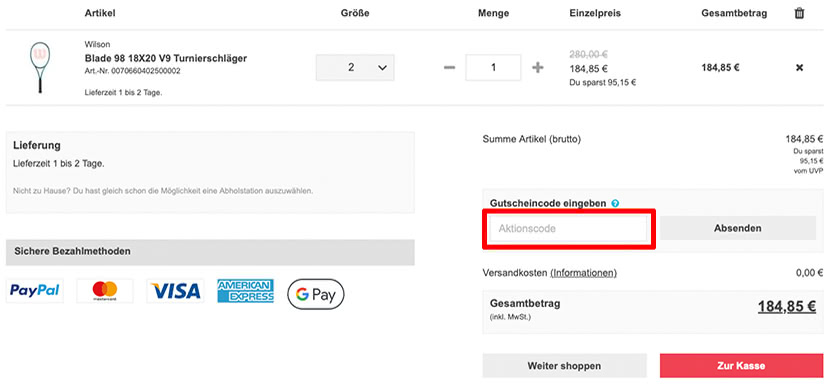Click the quantity input field

tap(493, 68)
